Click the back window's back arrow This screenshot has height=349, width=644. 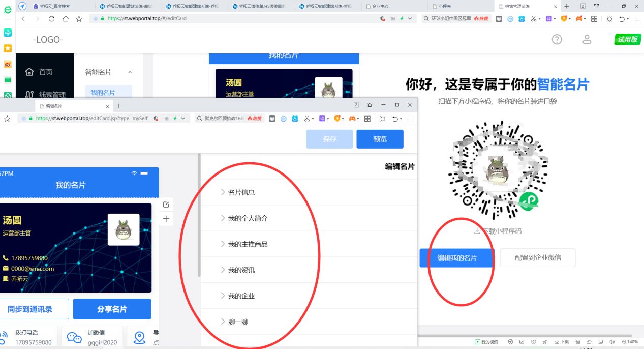pos(23,18)
